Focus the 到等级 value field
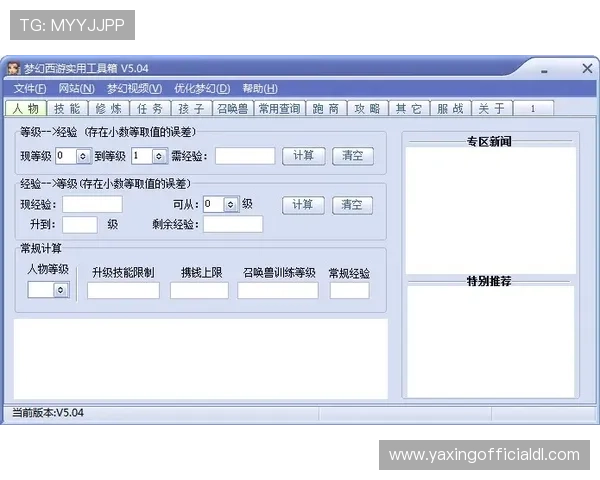The width and height of the screenshot is (600, 480). click(x=142, y=156)
